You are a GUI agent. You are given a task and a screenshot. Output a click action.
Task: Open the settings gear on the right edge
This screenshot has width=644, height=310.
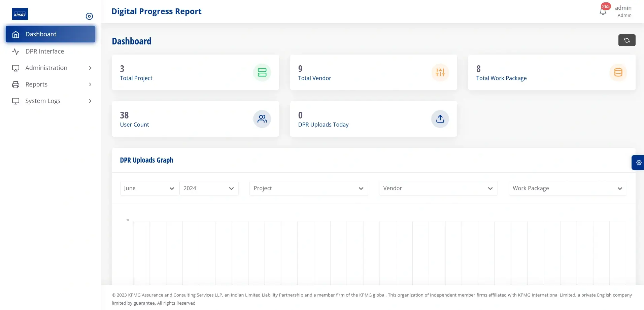pyautogui.click(x=639, y=162)
